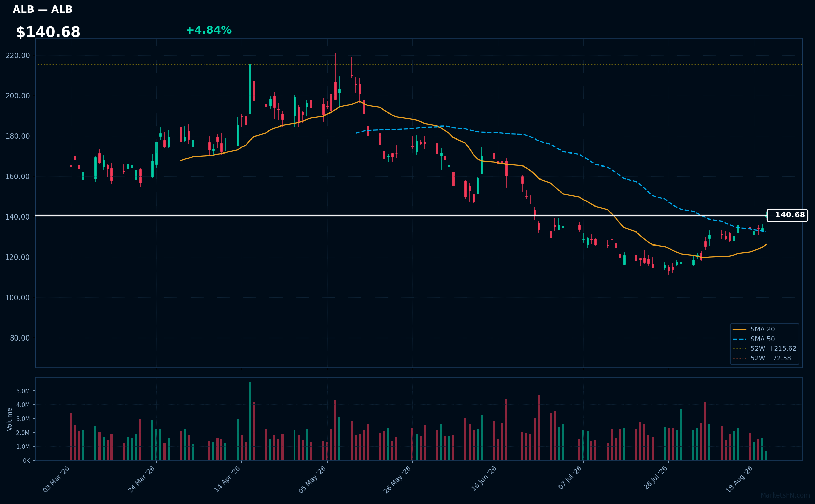Click the 16 Jun '26 date label

pos(484,479)
